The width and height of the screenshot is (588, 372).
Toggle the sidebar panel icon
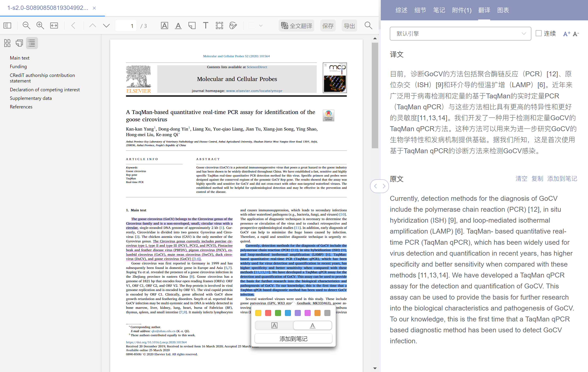(7, 26)
